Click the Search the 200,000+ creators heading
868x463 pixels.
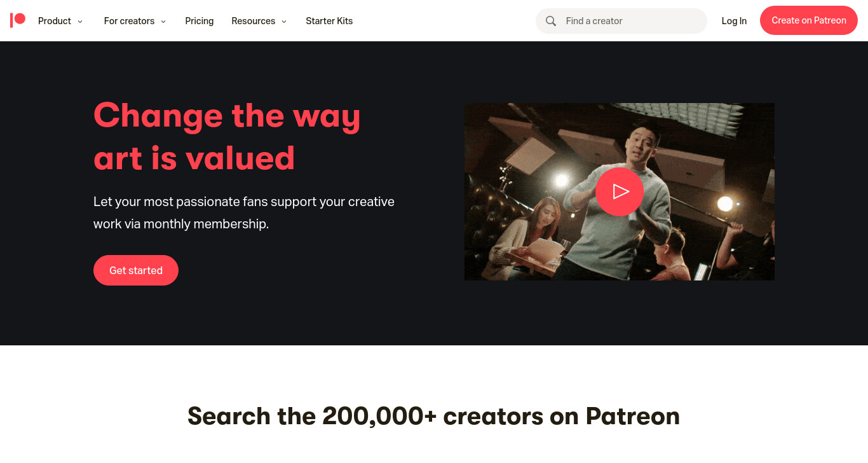pyautogui.click(x=434, y=416)
